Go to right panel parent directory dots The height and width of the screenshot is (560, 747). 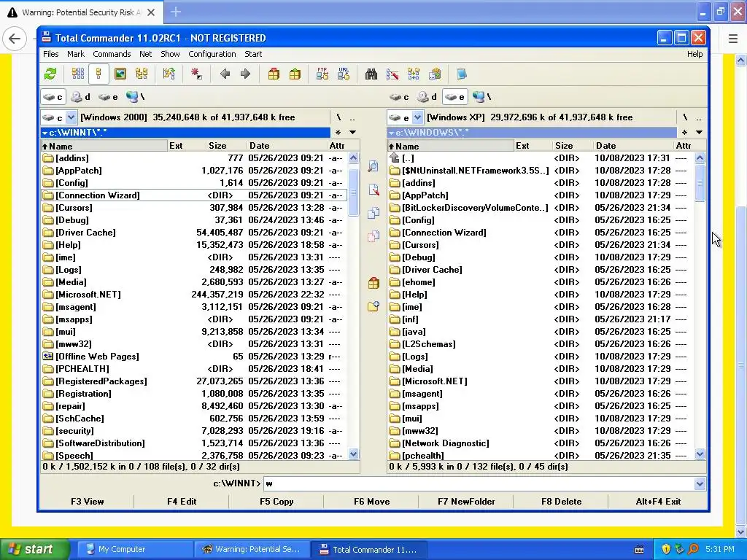point(698,117)
